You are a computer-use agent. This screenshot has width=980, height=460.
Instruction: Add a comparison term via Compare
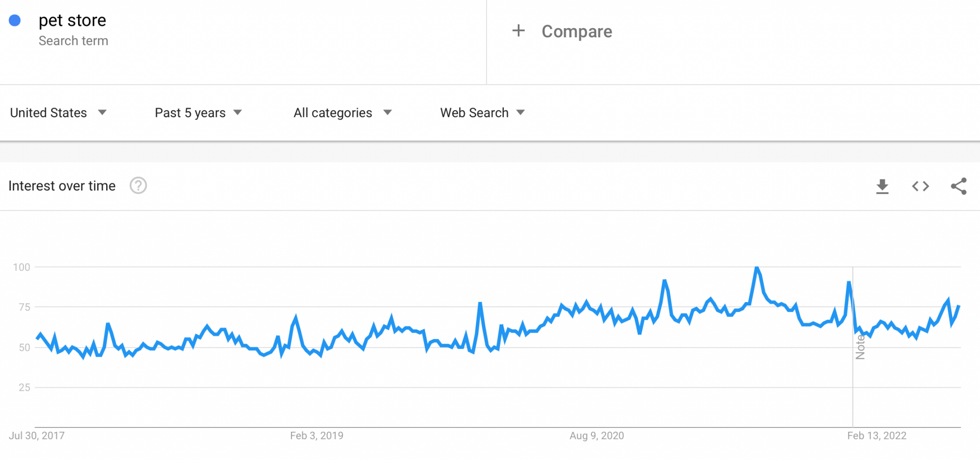577,32
